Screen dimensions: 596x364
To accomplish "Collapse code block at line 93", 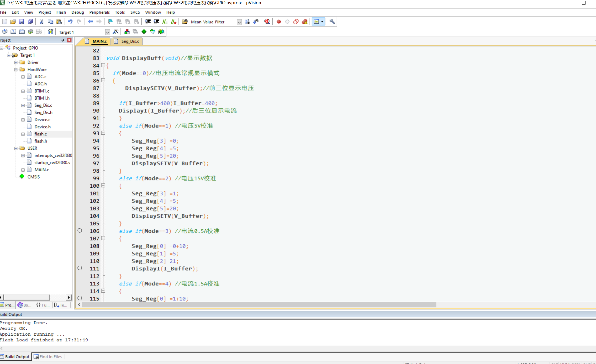I will [103, 133].
